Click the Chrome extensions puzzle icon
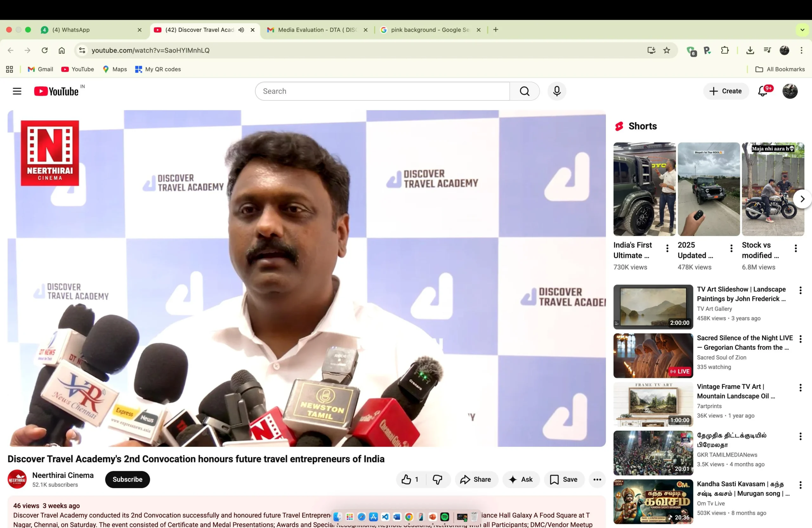This screenshot has height=528, width=812. pos(725,50)
